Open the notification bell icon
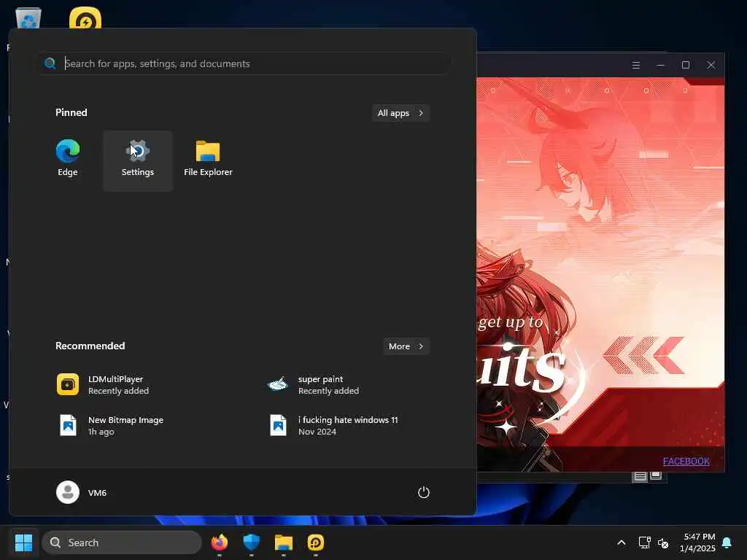 click(727, 542)
